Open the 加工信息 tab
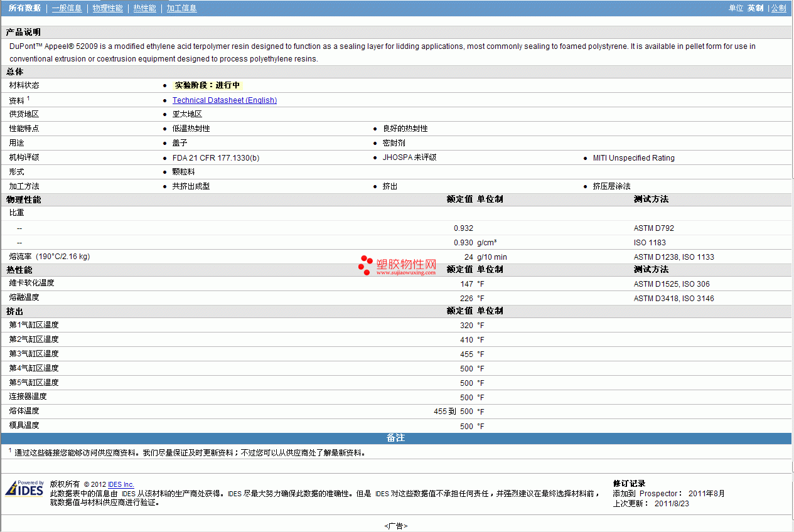Screen dimensions: 794x532 coord(181,8)
